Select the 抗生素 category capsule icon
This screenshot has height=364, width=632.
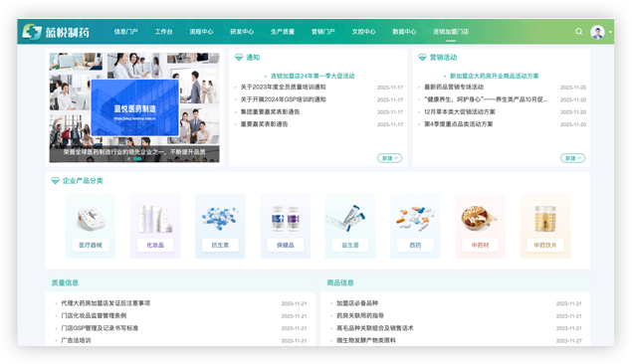[x=220, y=218]
